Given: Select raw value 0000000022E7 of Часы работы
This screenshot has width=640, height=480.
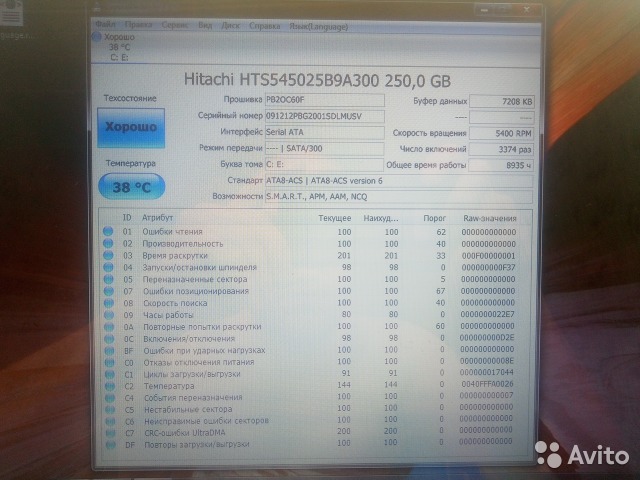Looking at the screenshot, I should point(488,314).
